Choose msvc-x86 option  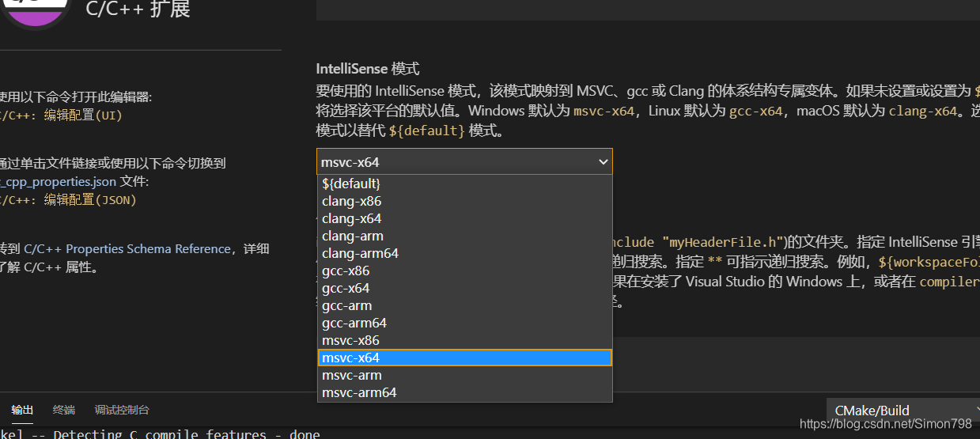tap(465, 340)
